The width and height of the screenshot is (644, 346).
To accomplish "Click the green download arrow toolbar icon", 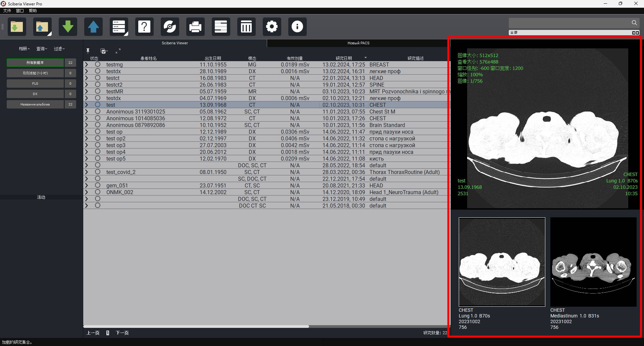I will tap(68, 27).
